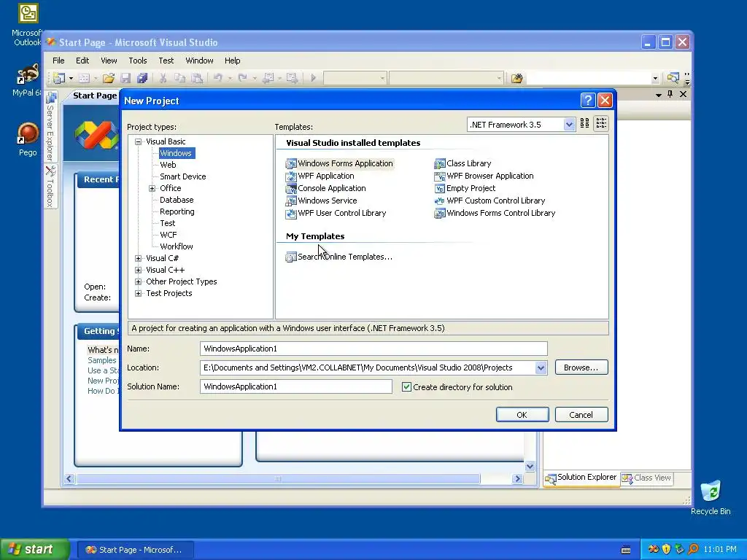Switch templates to small icons view
Viewport: 747px width, 560px height.
coord(601,123)
